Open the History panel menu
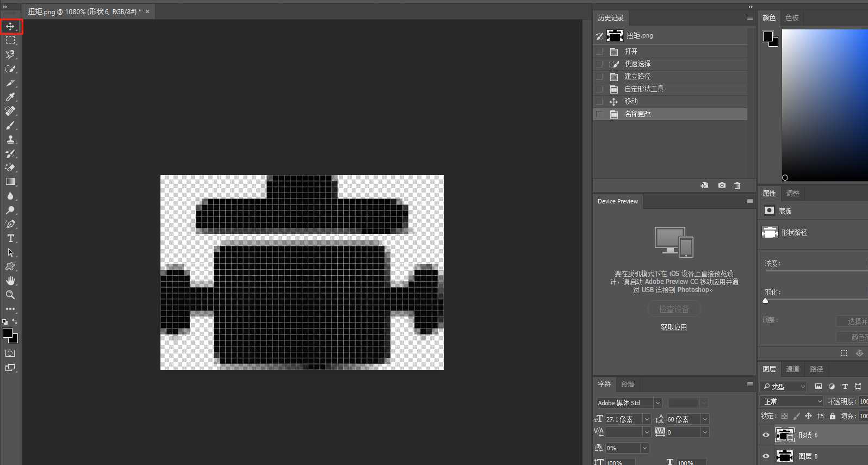 click(750, 18)
